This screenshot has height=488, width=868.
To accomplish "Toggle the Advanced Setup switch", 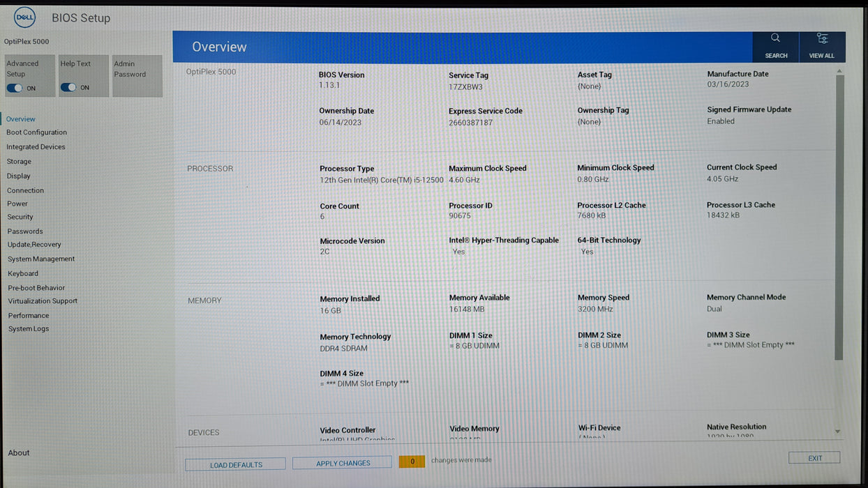I will (15, 88).
